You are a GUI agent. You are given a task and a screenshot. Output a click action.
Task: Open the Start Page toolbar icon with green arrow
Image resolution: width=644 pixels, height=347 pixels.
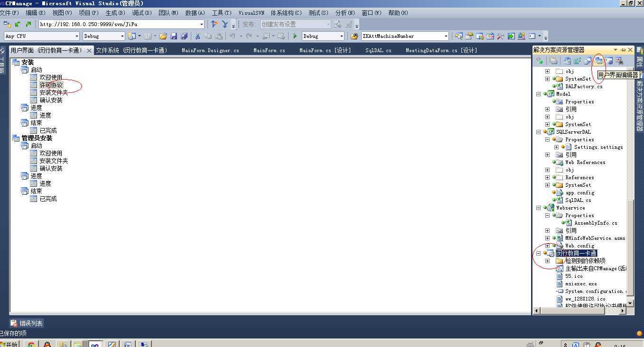pos(511,36)
